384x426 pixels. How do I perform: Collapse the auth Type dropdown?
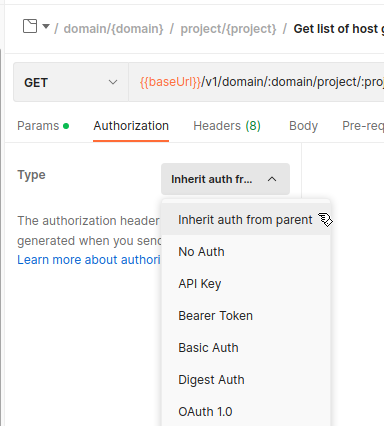click(x=225, y=179)
